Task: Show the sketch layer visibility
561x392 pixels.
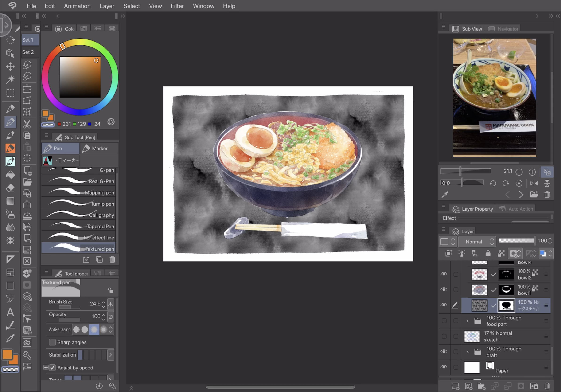Action: (x=444, y=337)
